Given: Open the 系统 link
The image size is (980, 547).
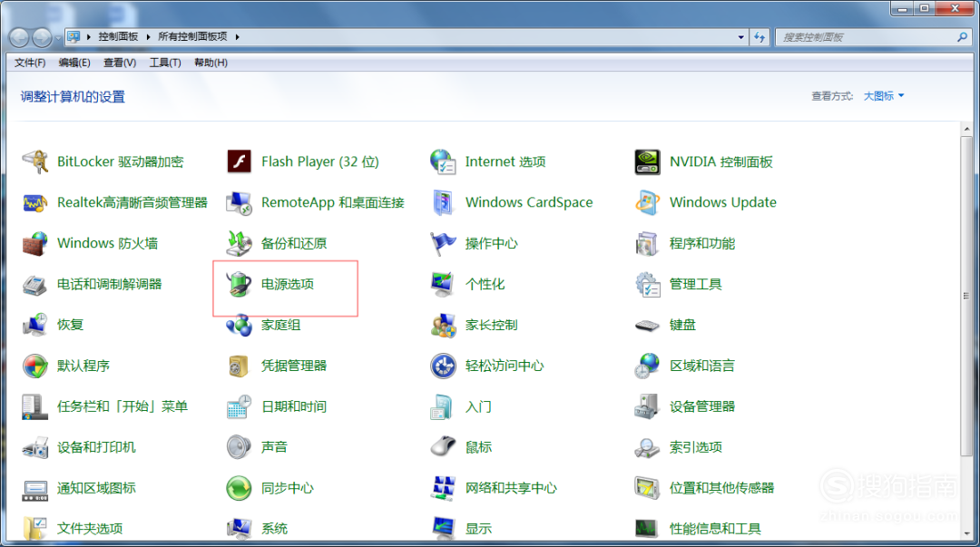Looking at the screenshot, I should [274, 529].
